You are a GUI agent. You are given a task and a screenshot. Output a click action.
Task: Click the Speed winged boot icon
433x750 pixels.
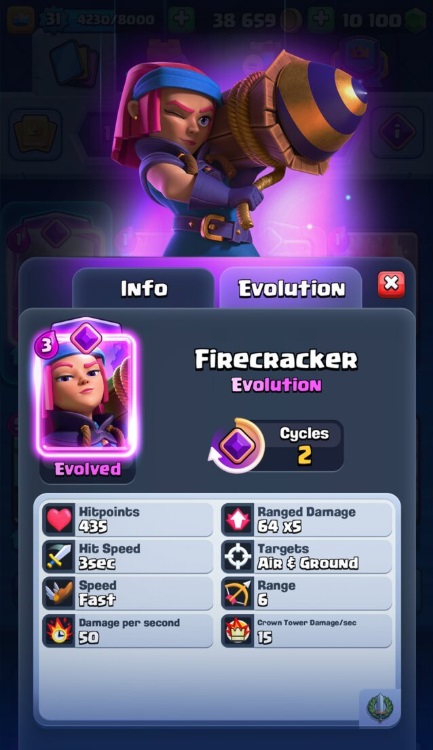pyautogui.click(x=59, y=593)
